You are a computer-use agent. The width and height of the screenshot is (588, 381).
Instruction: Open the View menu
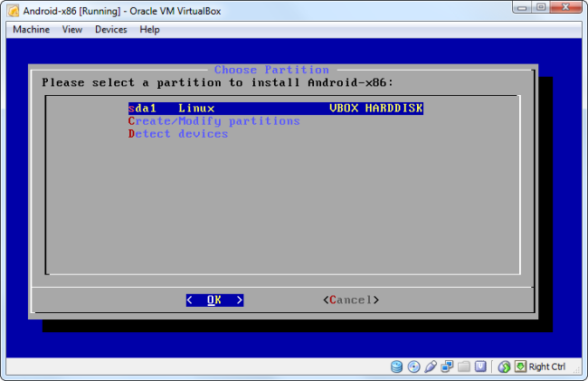[72, 29]
